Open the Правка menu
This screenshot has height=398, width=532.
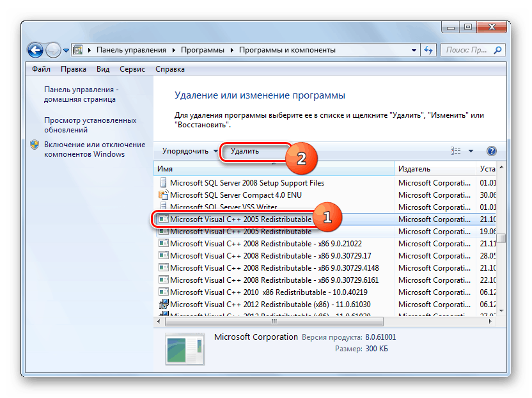point(74,69)
